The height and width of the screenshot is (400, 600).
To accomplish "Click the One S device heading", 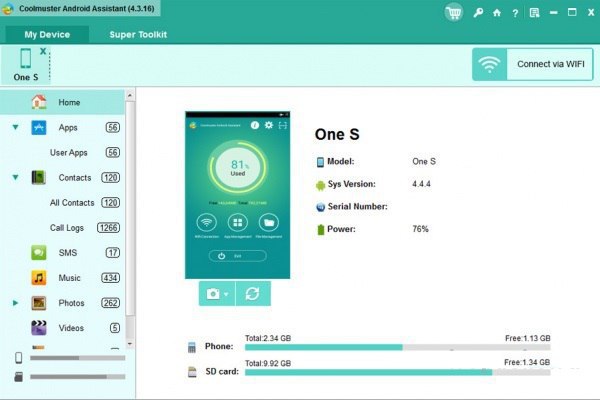I will coord(337,134).
